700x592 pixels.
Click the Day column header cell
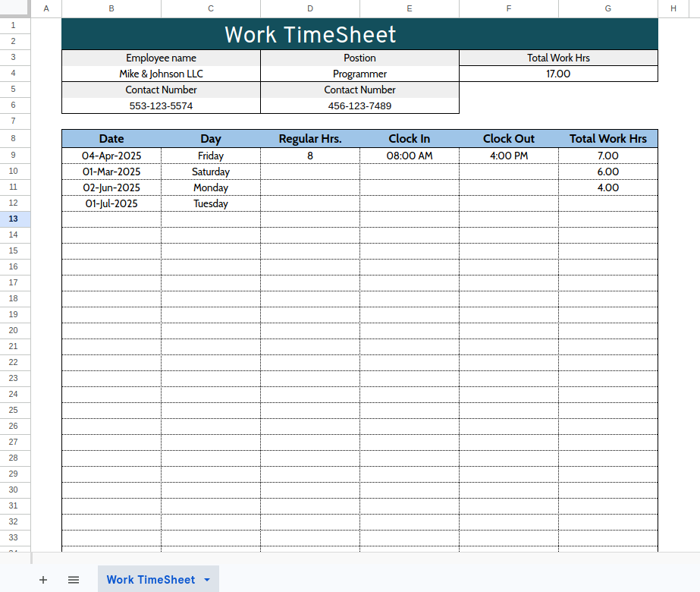[211, 138]
